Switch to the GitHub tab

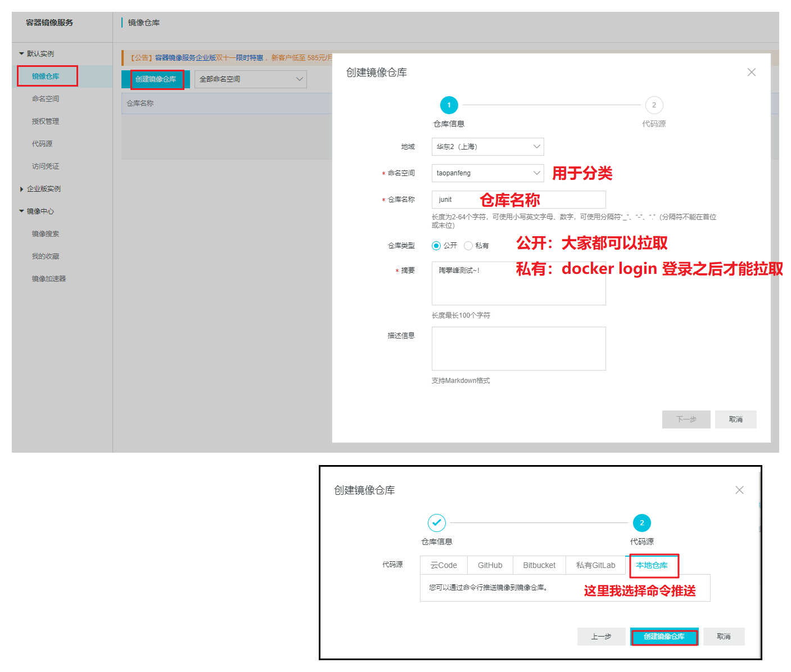490,565
